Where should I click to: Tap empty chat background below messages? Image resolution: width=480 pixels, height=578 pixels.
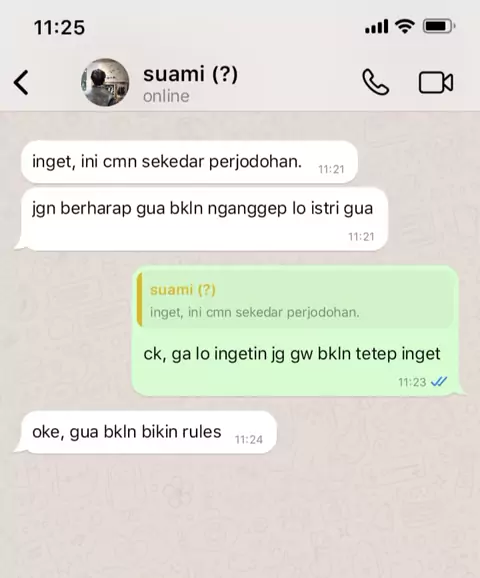click(x=240, y=516)
